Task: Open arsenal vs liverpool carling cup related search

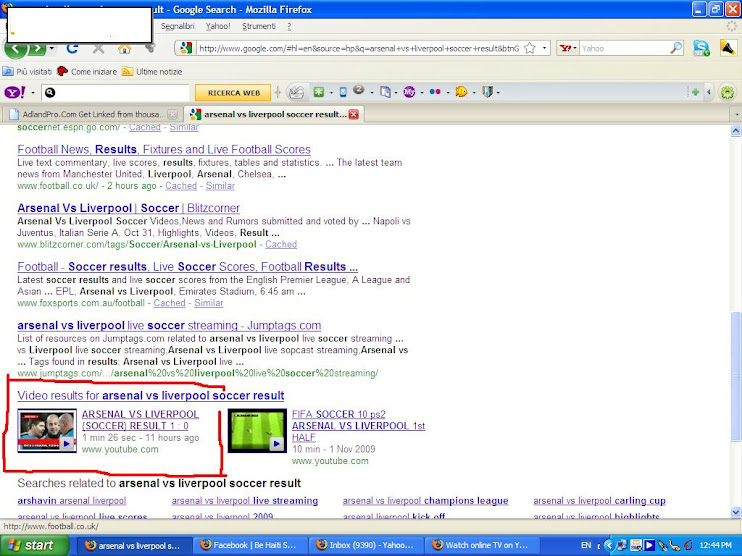Action: point(599,501)
